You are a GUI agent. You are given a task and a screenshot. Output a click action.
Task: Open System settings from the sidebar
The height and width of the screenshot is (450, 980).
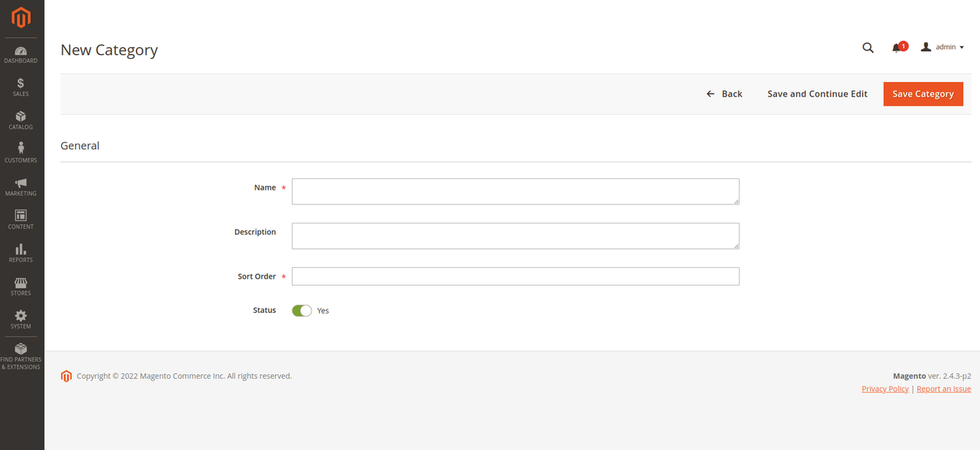pos(20,318)
